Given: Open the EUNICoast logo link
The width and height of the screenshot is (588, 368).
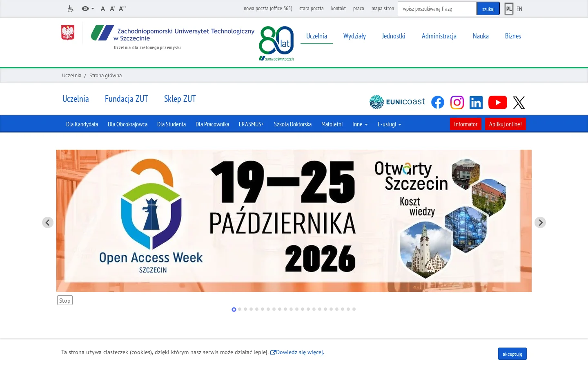Looking at the screenshot, I should 397,102.
